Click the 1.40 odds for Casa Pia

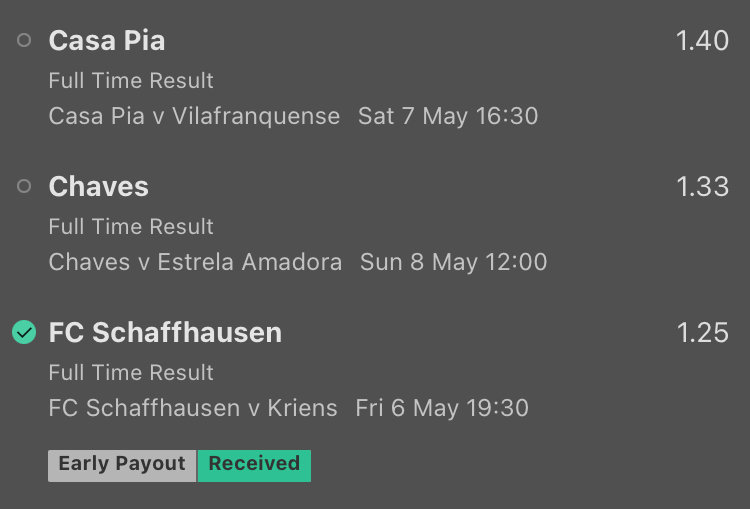point(702,41)
